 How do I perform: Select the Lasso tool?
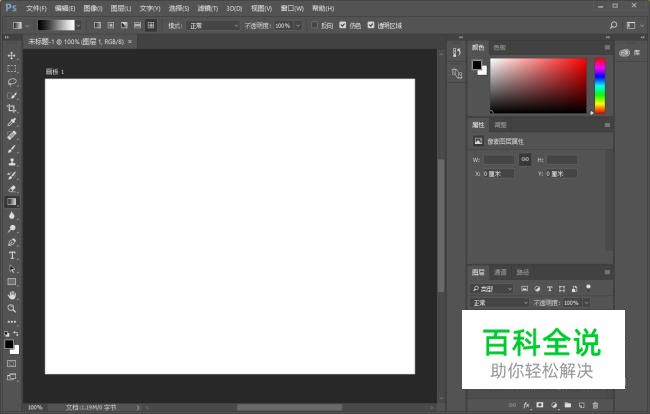(x=12, y=82)
